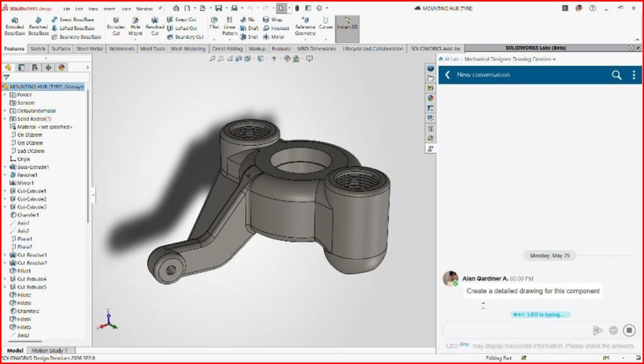This screenshot has width=644, height=364.
Task: Switch to the MBD Dimensions tab
Action: coord(316,48)
